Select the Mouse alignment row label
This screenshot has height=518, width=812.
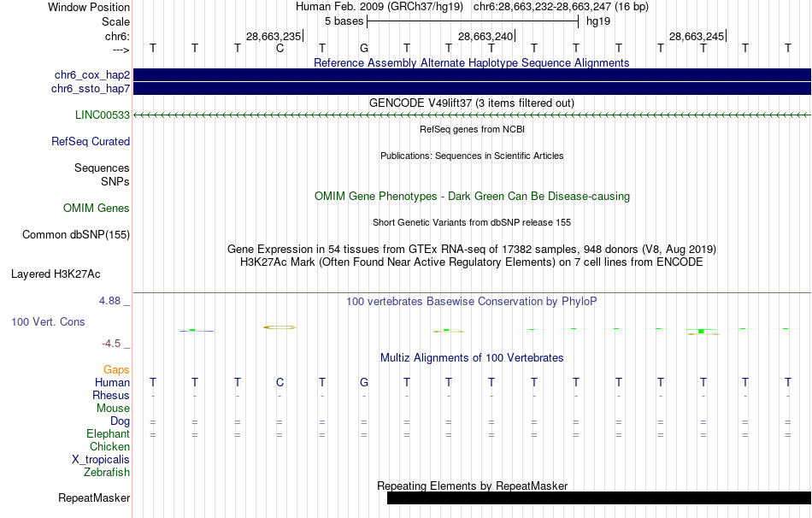click(x=114, y=409)
